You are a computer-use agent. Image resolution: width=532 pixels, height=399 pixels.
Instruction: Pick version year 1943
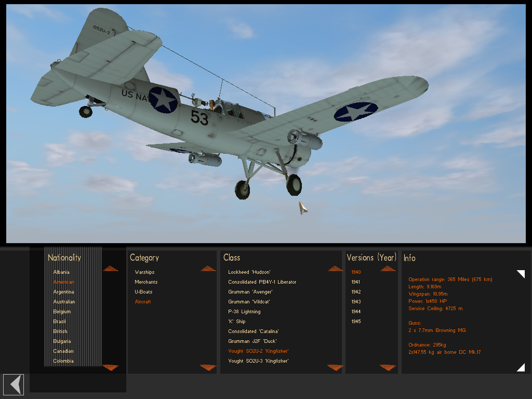pyautogui.click(x=356, y=302)
